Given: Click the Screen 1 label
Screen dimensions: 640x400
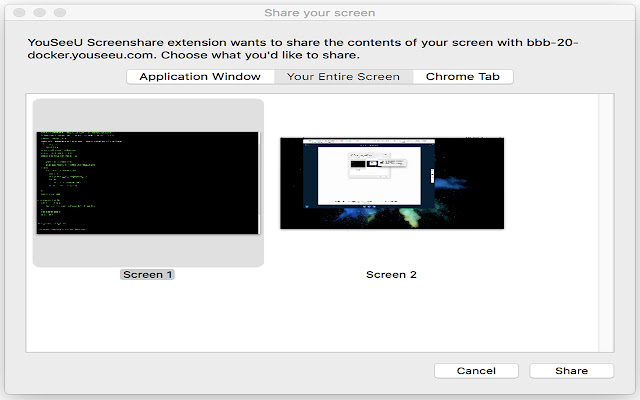Looking at the screenshot, I should click(147, 275).
